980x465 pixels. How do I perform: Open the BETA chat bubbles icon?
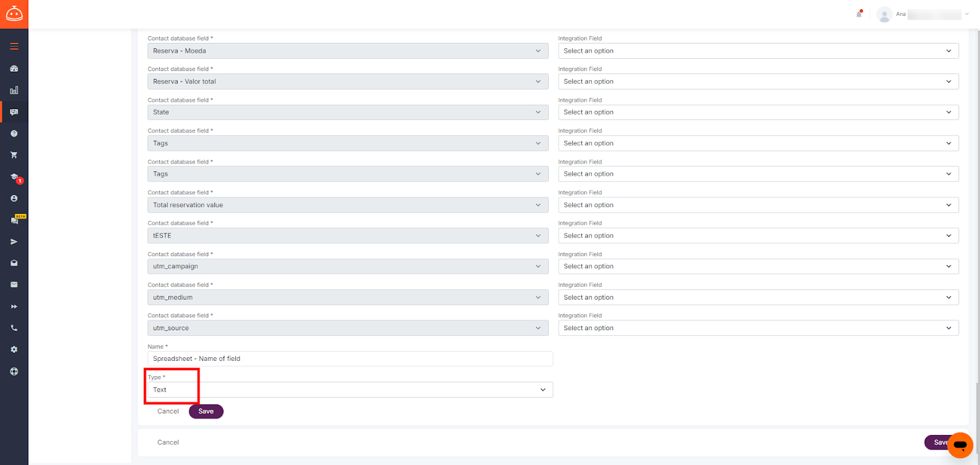pos(16,219)
